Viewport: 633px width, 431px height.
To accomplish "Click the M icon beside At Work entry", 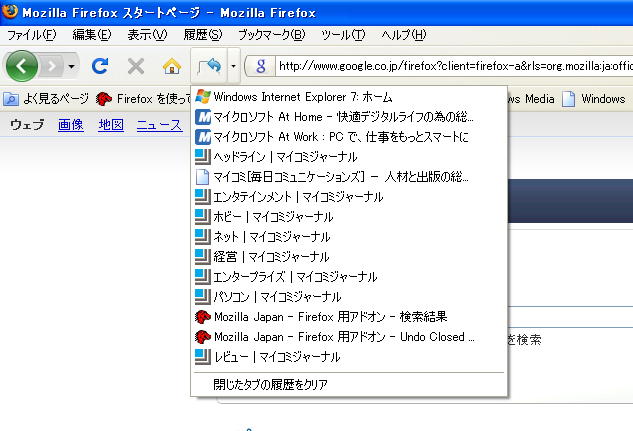I will (203, 137).
